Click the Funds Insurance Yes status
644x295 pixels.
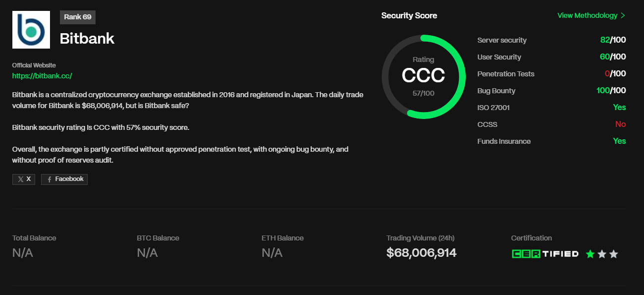click(619, 141)
